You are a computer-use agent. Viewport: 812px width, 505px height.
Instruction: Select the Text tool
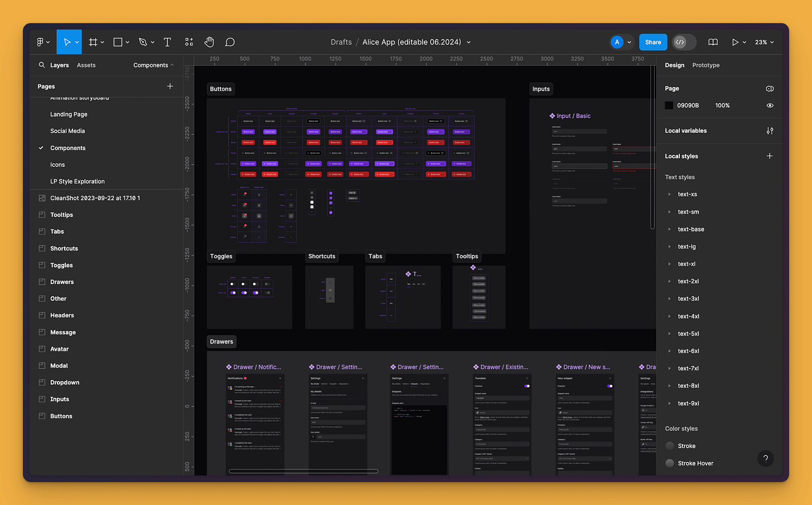tap(167, 42)
